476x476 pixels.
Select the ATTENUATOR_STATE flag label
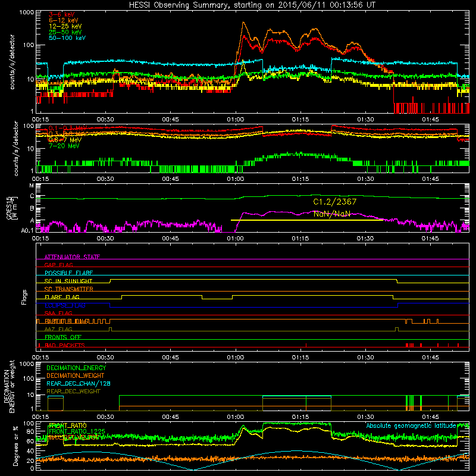click(72, 257)
